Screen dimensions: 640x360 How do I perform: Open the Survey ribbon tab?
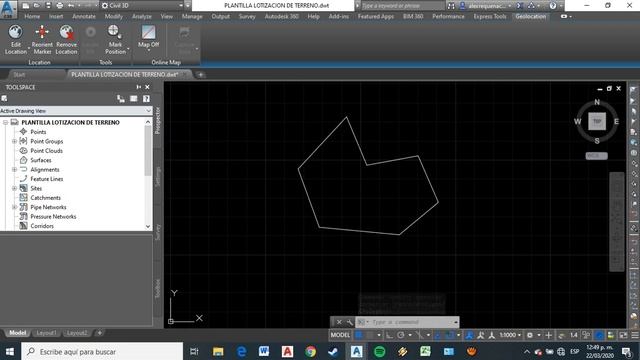[x=247, y=16]
